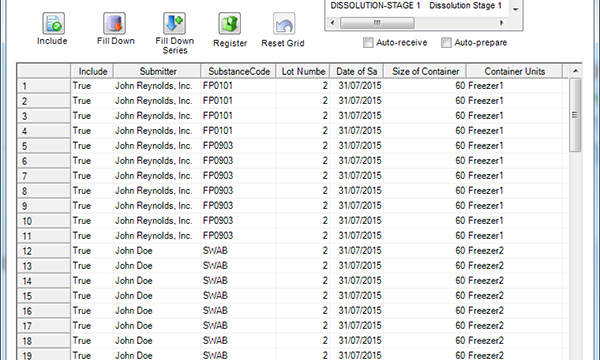Click the 60 size cell in row 9
The width and height of the screenshot is (600, 360).
point(425,205)
